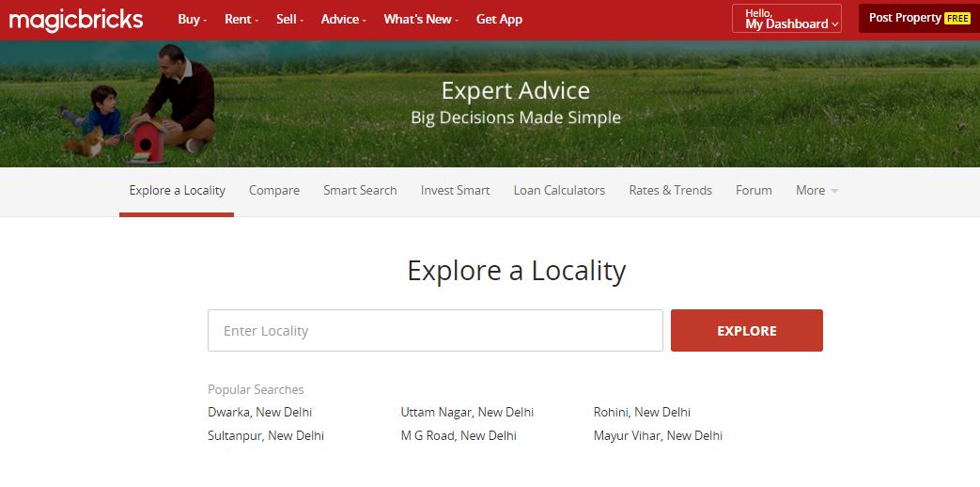Open the Loan Calculators tab
This screenshot has width=980, height=487.
click(x=559, y=190)
